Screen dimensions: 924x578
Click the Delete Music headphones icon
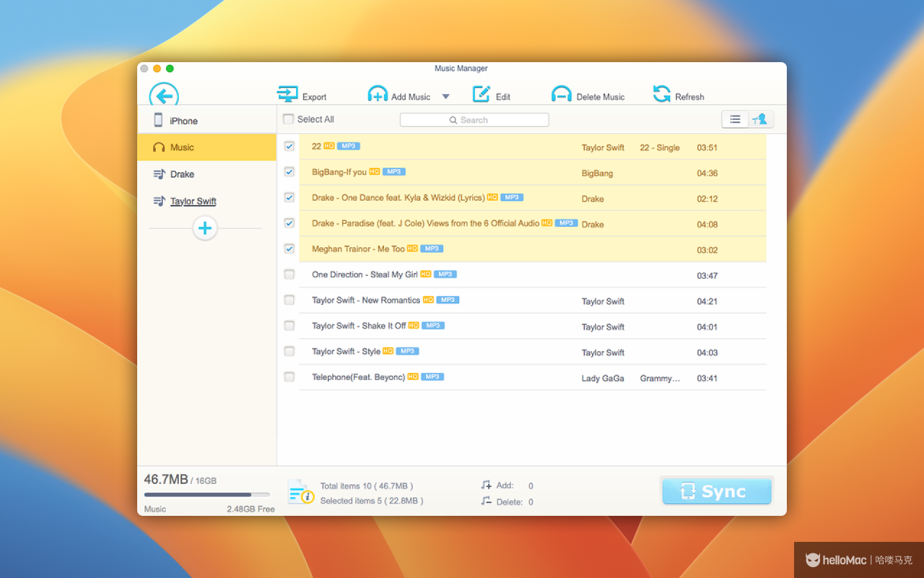click(562, 95)
